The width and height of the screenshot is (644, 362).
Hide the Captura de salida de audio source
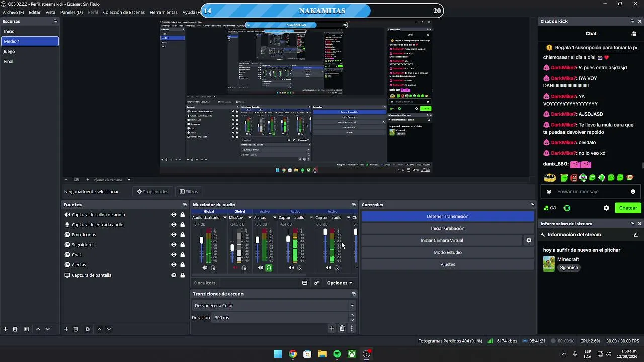[x=174, y=215]
